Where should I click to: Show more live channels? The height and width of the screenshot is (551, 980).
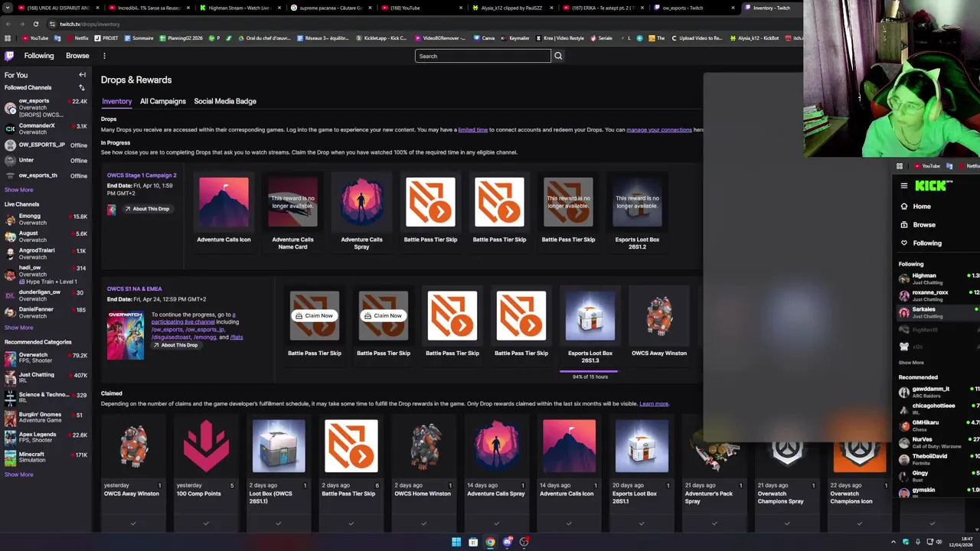coord(18,328)
